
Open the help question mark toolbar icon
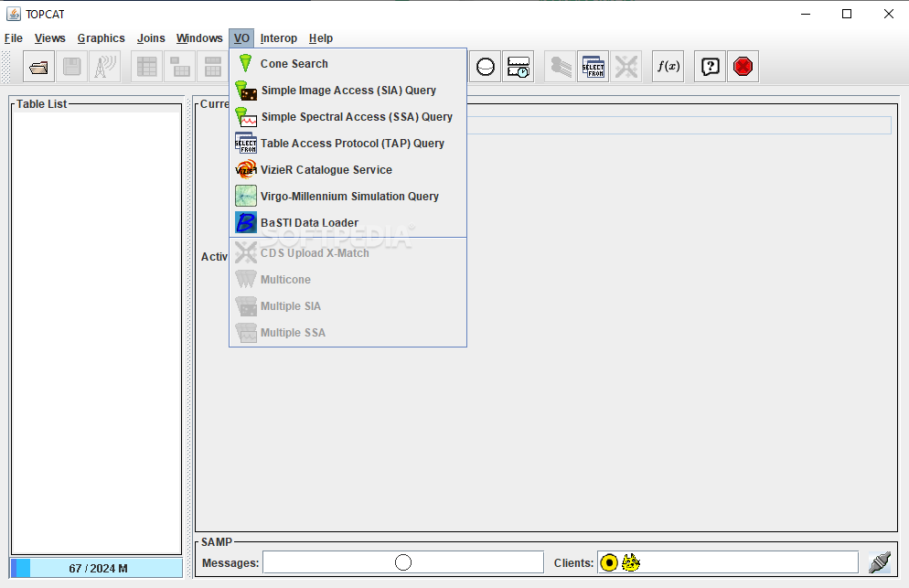[x=711, y=67]
